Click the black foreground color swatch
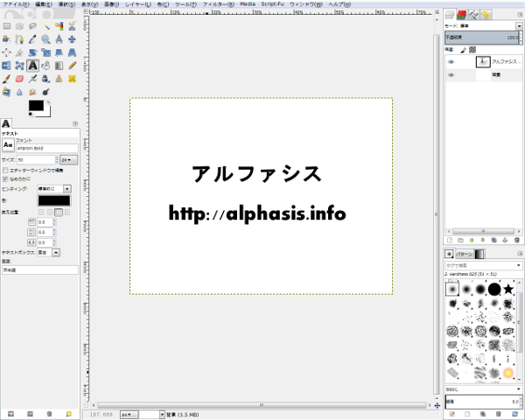525x420 pixels. [x=36, y=105]
